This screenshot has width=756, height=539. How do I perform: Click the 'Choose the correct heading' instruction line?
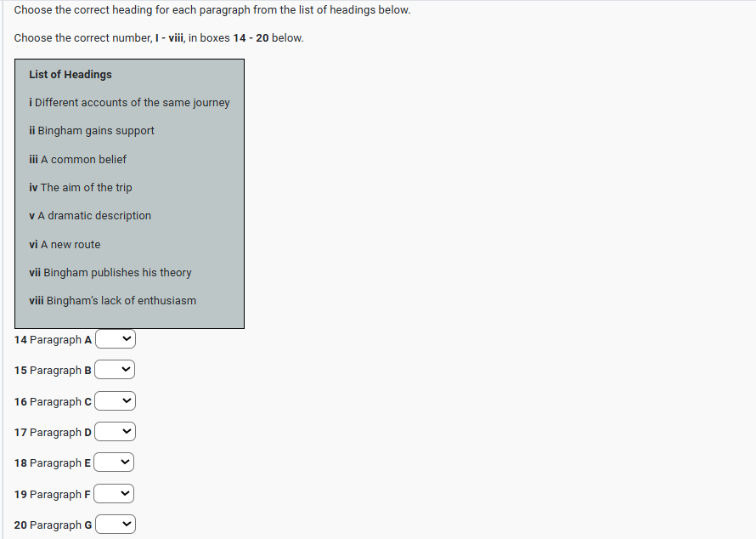212,10
